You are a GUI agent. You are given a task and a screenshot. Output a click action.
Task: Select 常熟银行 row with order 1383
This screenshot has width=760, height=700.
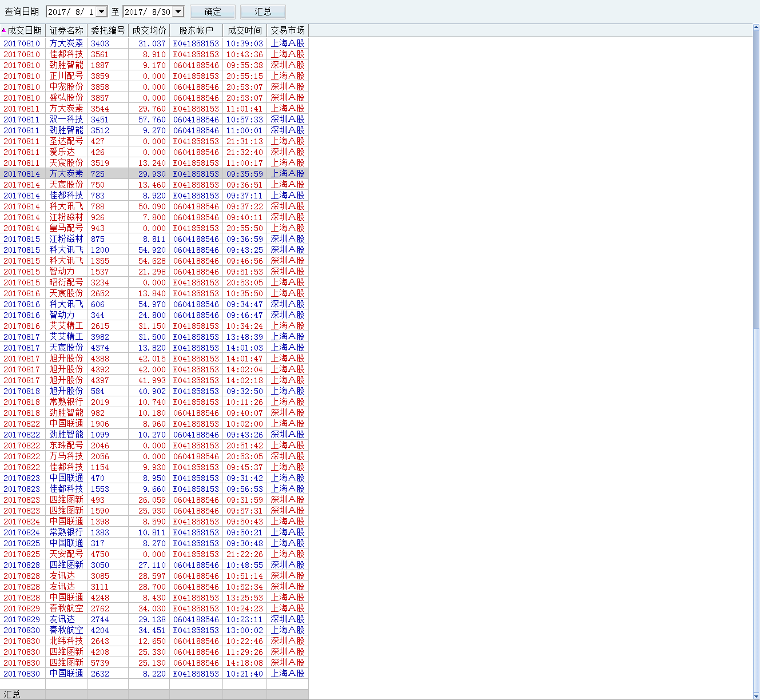(154, 532)
